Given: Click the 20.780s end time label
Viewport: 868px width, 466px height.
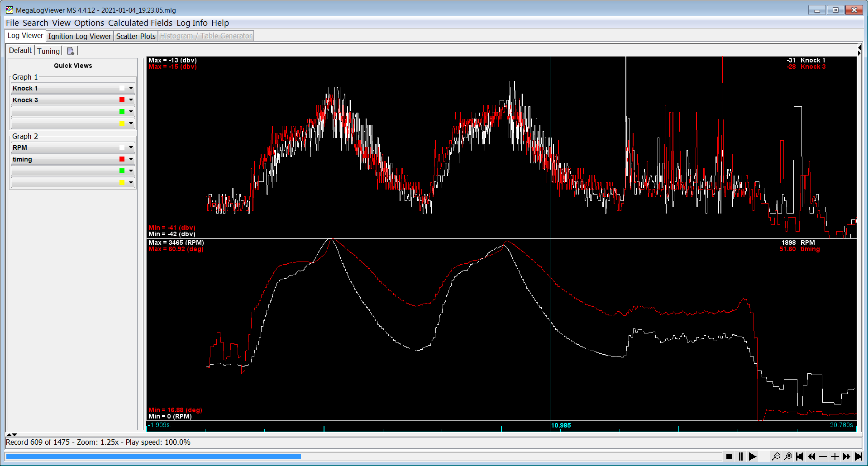Looking at the screenshot, I should [x=842, y=425].
